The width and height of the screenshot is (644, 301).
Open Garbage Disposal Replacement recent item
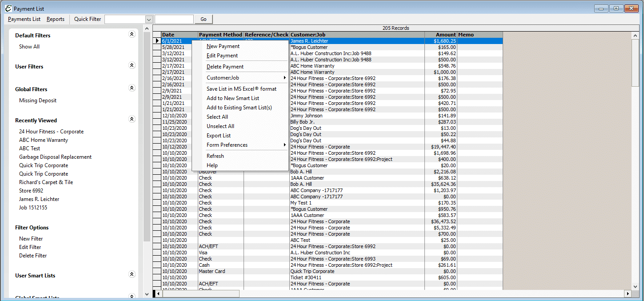[x=55, y=157]
